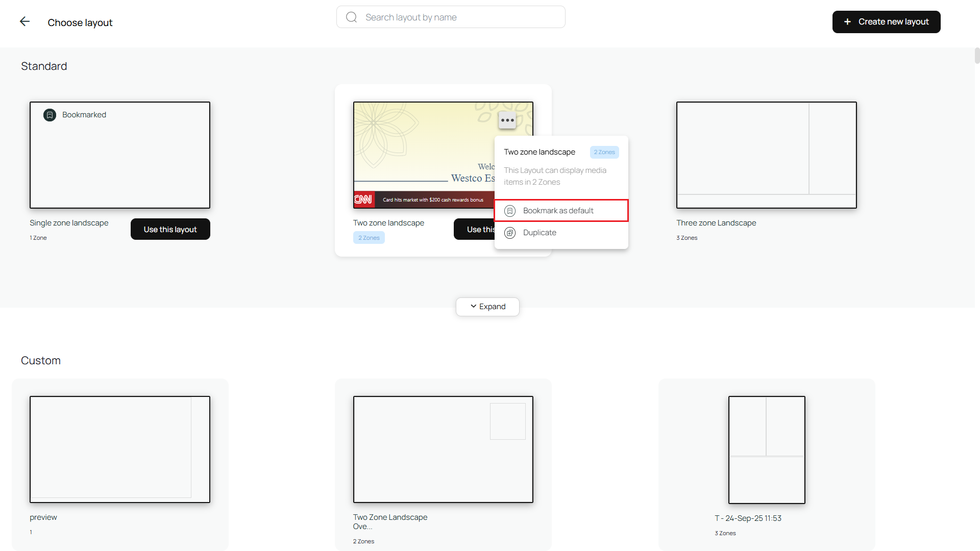
Task: Click the 2 Zones badge in the popup header
Action: [x=604, y=152]
